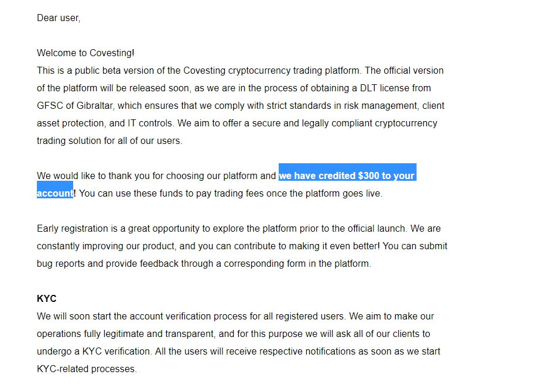Click the "Dear user," greeting
The width and height of the screenshot is (541, 392).
[x=59, y=18]
